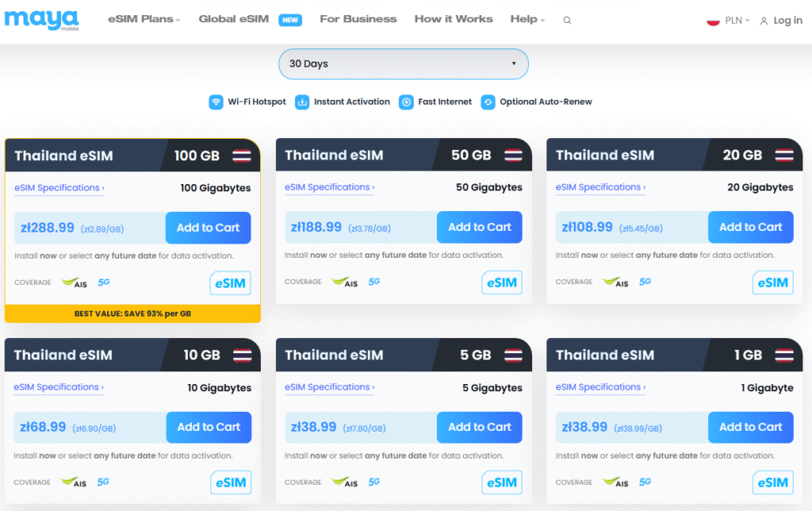
Task: Click the Wi-Fi Hotspot icon
Action: pos(216,102)
